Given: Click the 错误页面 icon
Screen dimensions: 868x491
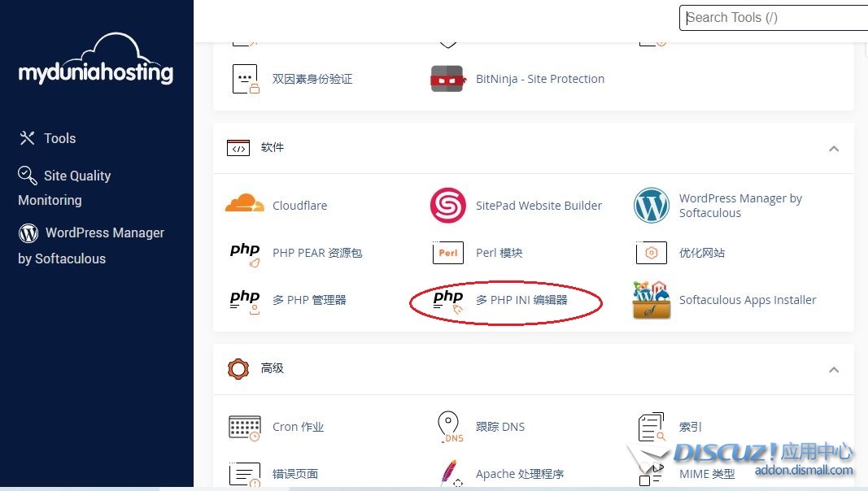Looking at the screenshot, I should 245,475.
